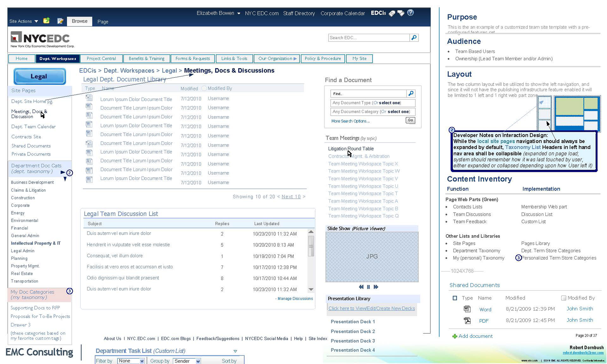Click the Manage Discussions link
The image size is (607, 364).
295,299
